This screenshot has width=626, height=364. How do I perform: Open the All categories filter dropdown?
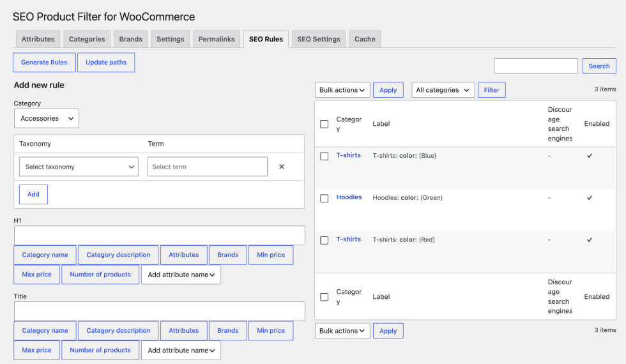pos(443,90)
